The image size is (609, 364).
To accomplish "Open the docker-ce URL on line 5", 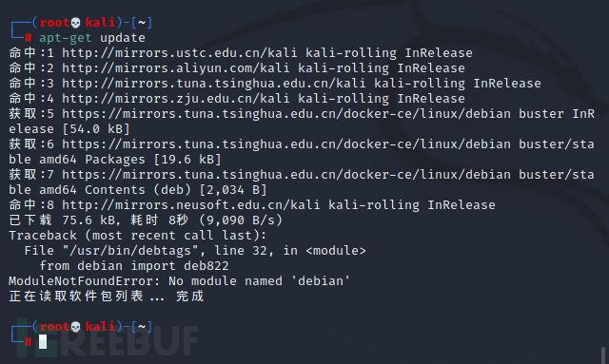I will click(x=286, y=114).
